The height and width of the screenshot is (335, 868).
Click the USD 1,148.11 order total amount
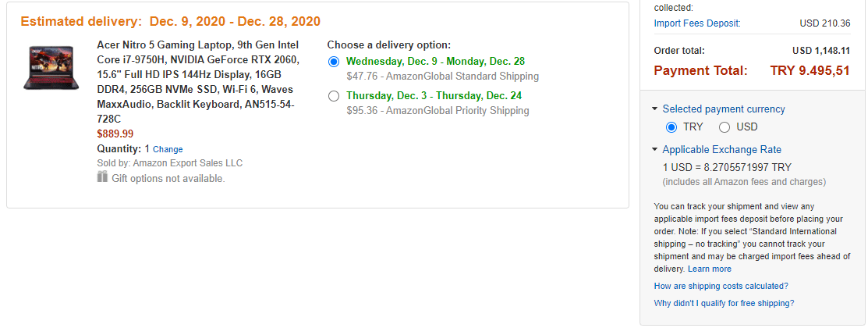tap(821, 51)
